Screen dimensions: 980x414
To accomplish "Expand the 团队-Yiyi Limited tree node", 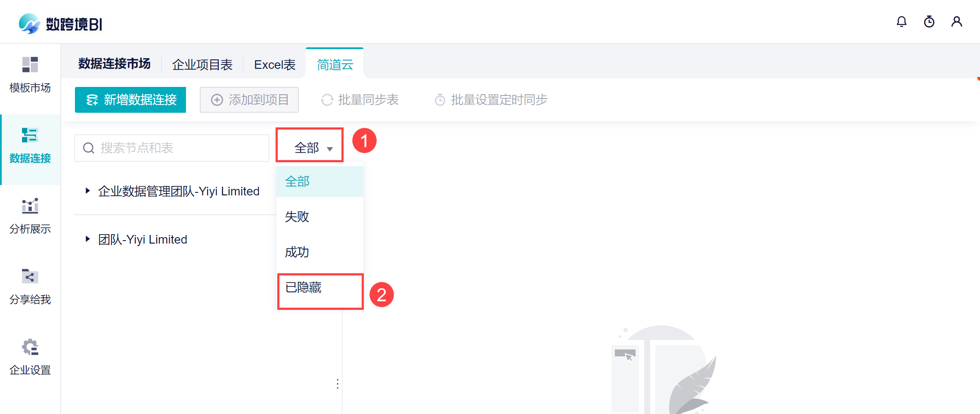I will [87, 239].
